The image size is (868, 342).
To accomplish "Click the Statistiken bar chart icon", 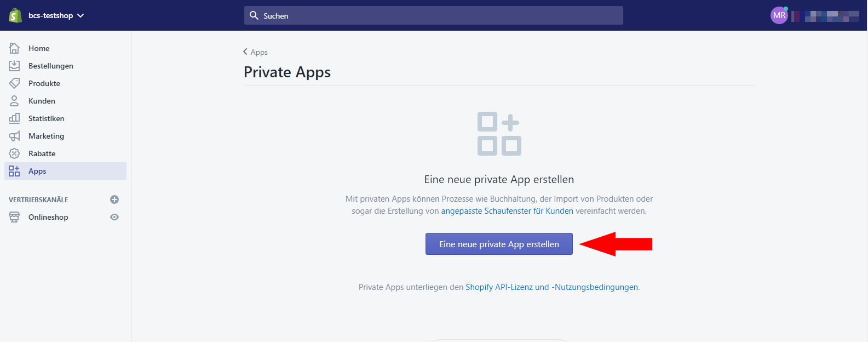I will pos(14,118).
